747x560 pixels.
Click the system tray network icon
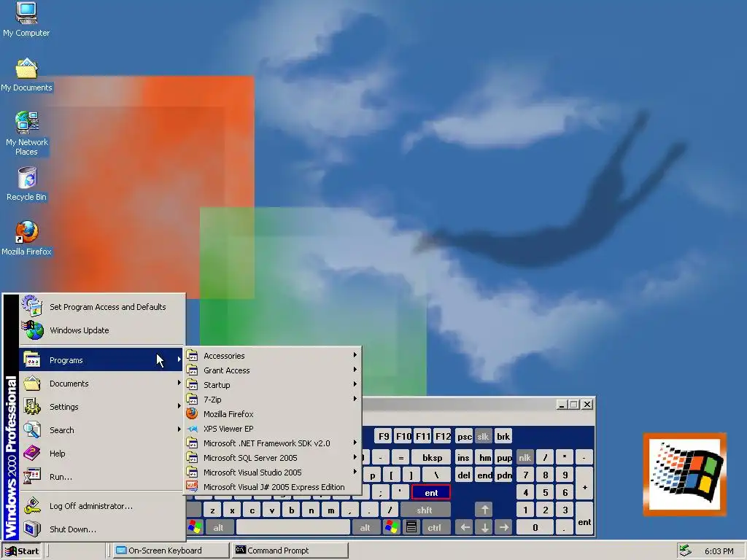coord(685,551)
